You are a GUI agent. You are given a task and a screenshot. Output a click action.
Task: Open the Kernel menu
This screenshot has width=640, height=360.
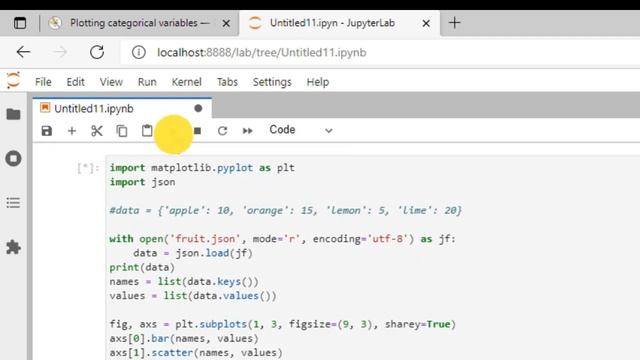[187, 82]
